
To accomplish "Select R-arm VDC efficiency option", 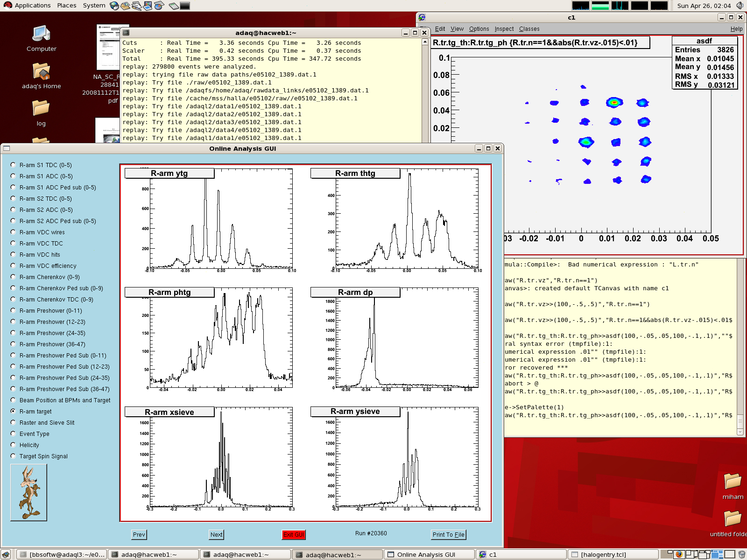I will [13, 266].
